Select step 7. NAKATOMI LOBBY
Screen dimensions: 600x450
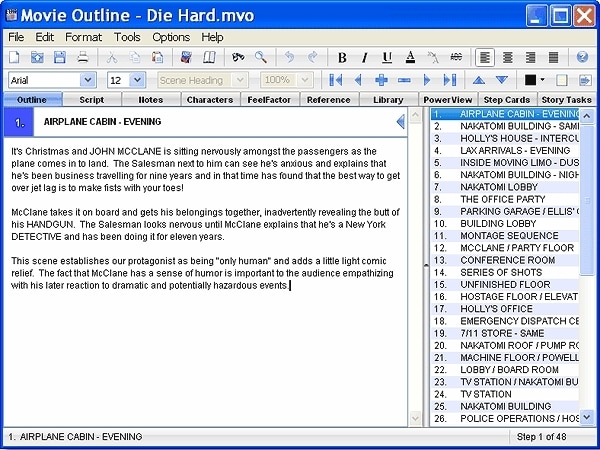point(505,187)
